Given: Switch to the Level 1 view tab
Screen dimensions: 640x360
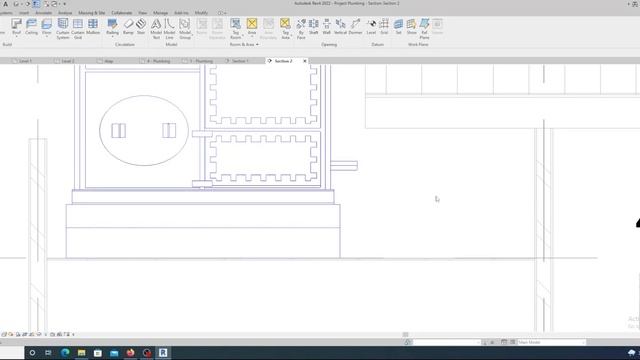Looking at the screenshot, I should click(25, 61).
